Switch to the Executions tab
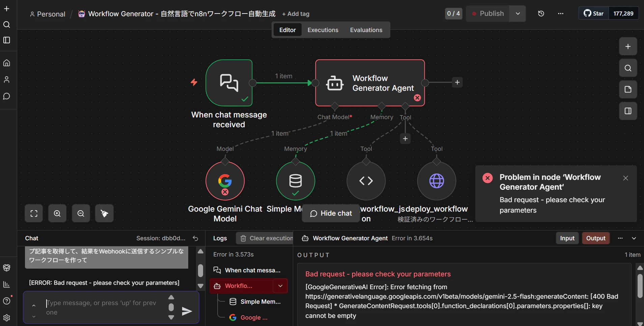644x326 pixels. click(323, 30)
